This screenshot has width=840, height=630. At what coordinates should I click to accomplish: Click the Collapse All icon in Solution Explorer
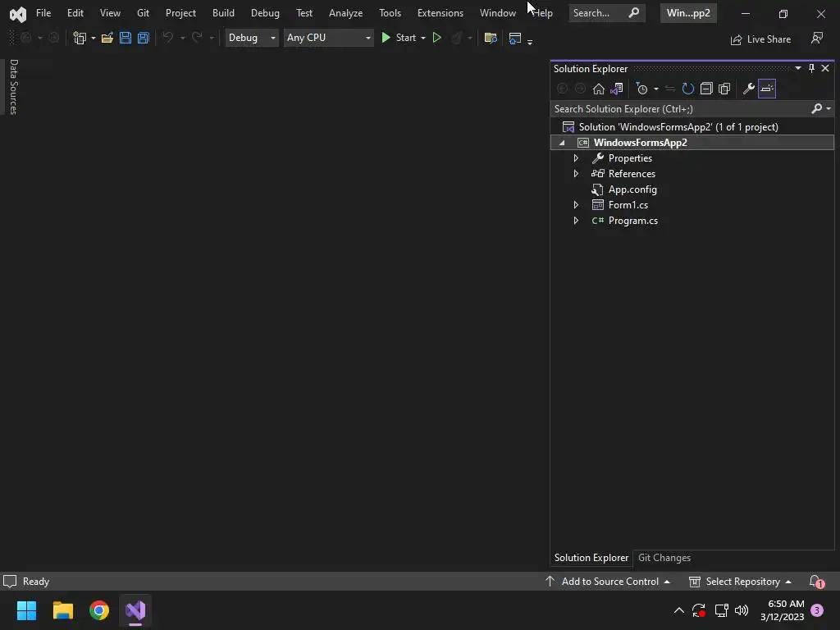pyautogui.click(x=706, y=89)
